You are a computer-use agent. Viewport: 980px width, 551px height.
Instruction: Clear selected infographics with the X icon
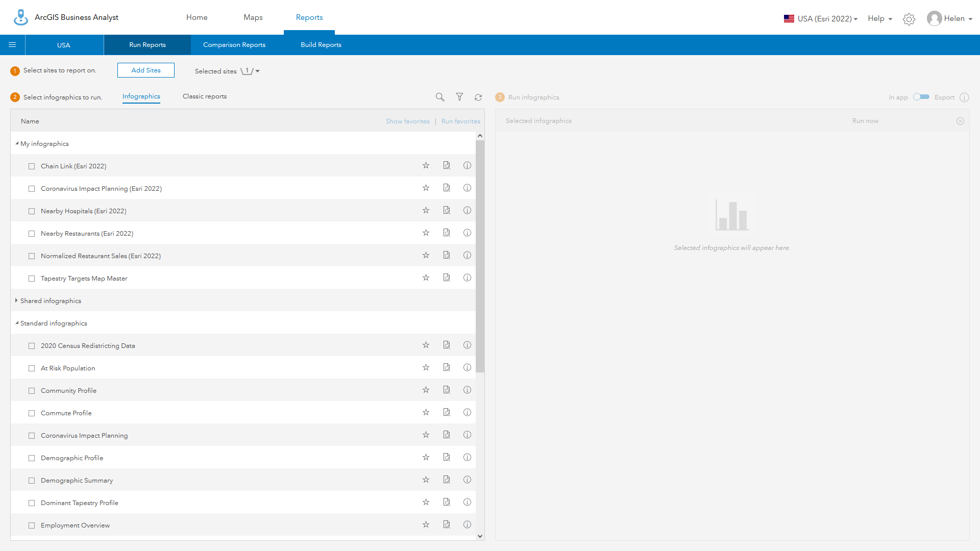960,121
